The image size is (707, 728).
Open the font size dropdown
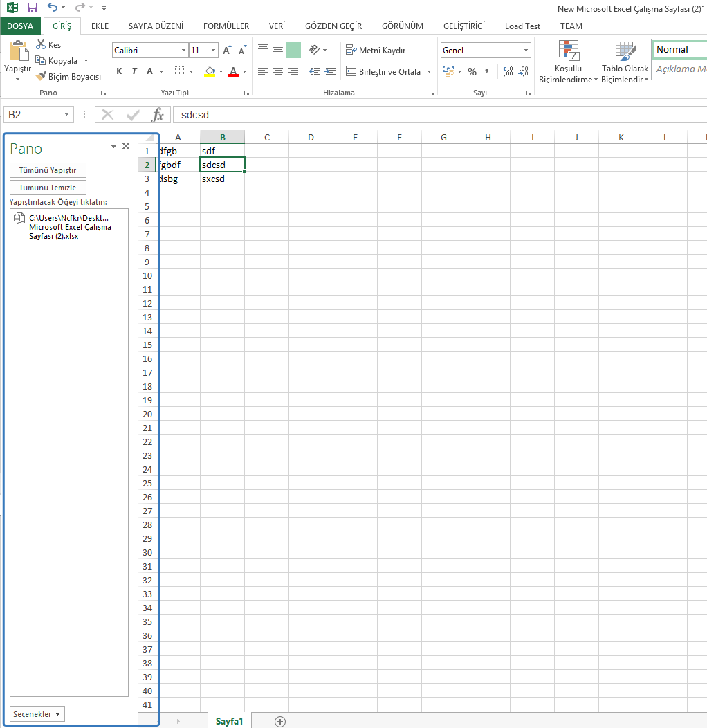pyautogui.click(x=213, y=50)
